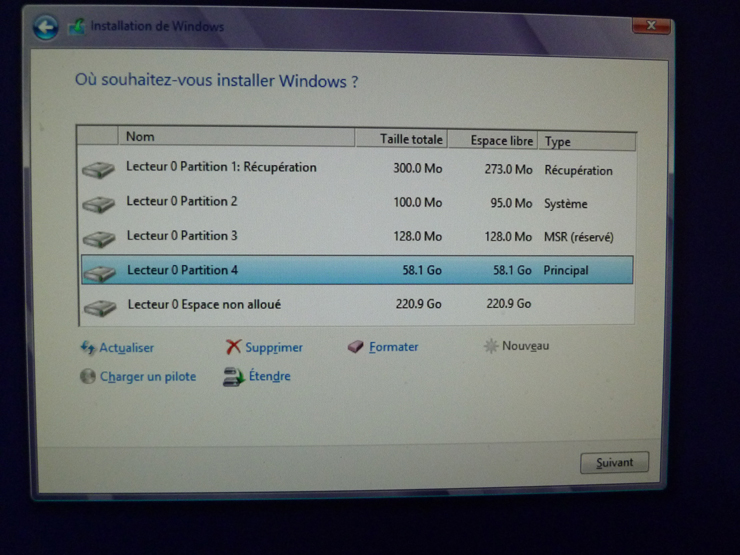Create partition with Nouveau link
This screenshot has height=555, width=740.
coord(525,346)
